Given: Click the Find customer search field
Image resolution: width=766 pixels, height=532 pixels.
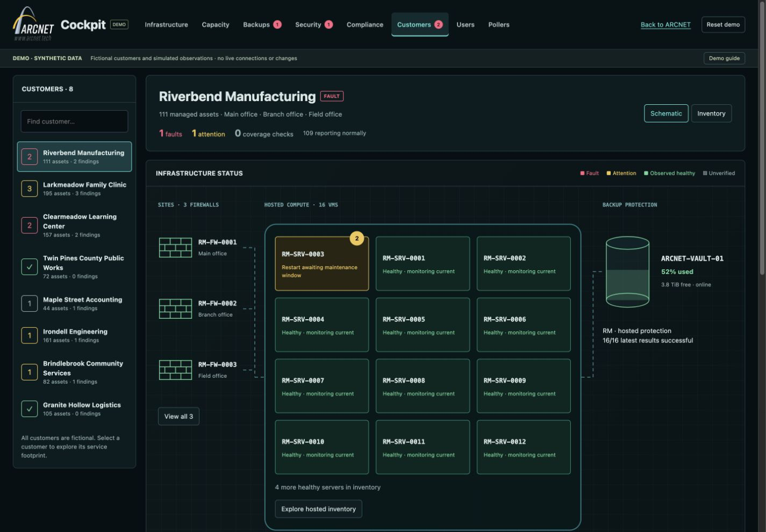Looking at the screenshot, I should pyautogui.click(x=74, y=121).
